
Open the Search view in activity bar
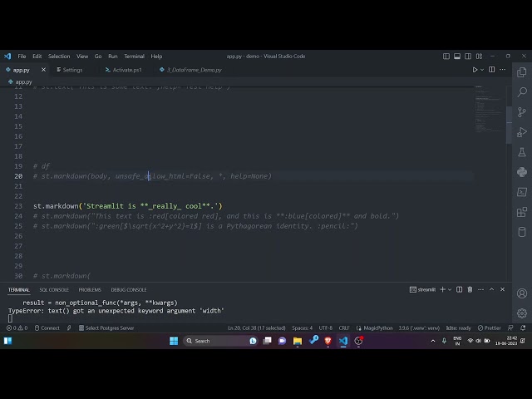point(522,92)
